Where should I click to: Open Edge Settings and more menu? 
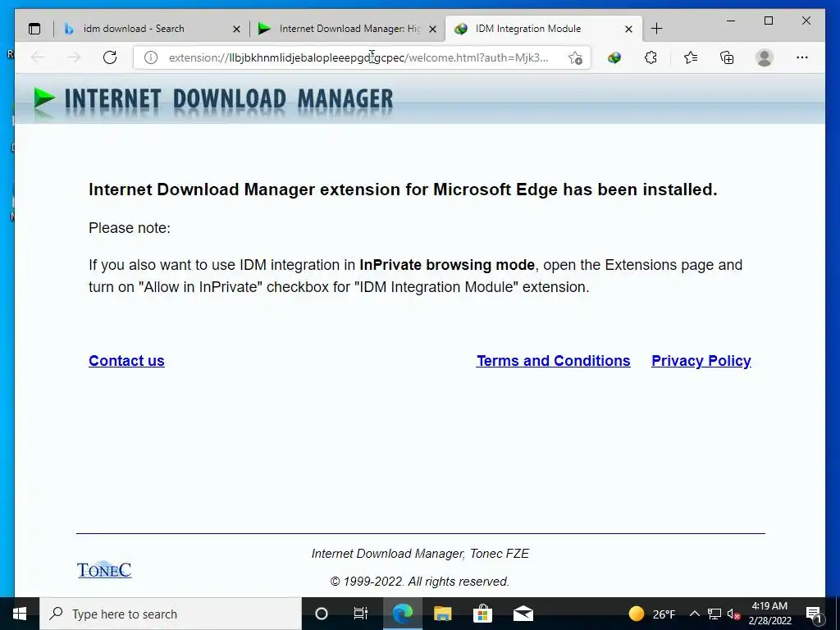[x=802, y=57]
